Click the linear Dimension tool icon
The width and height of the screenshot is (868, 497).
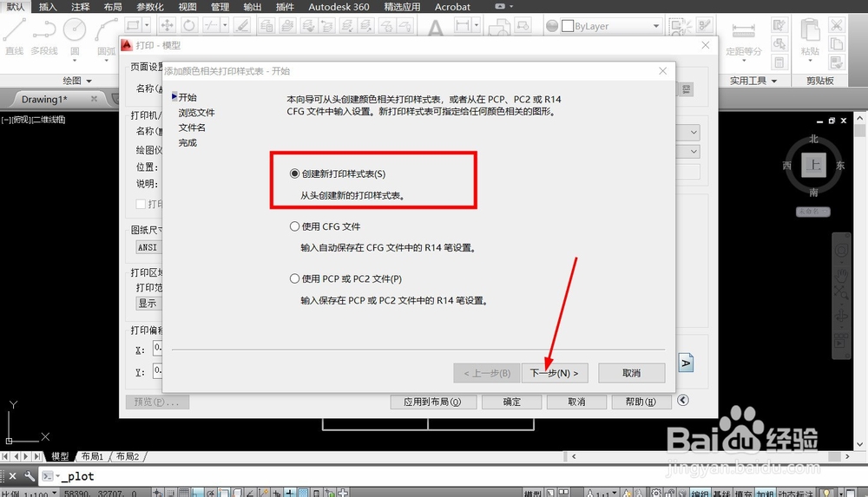click(463, 25)
